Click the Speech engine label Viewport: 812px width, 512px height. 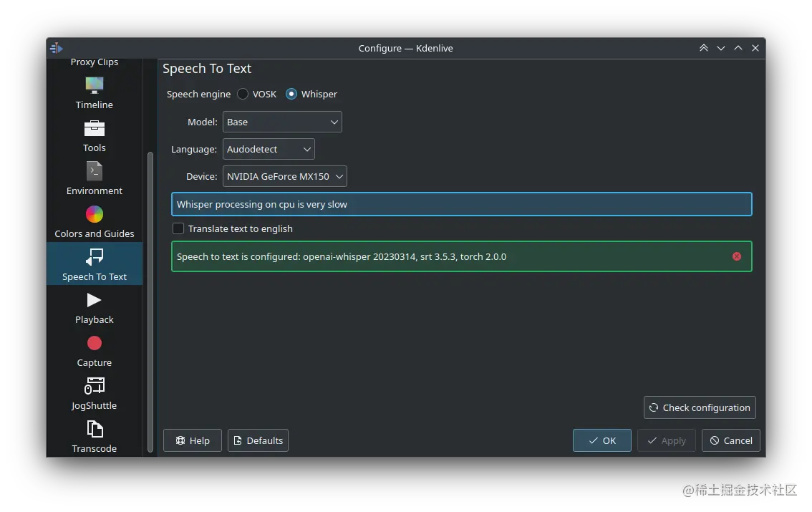pos(198,95)
